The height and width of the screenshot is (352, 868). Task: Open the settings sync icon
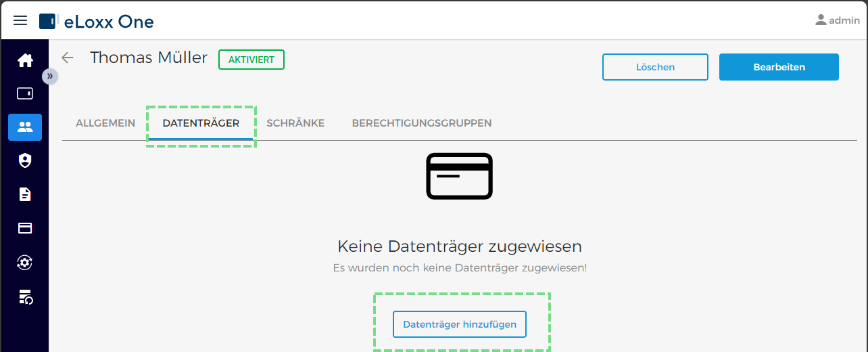[x=25, y=263]
